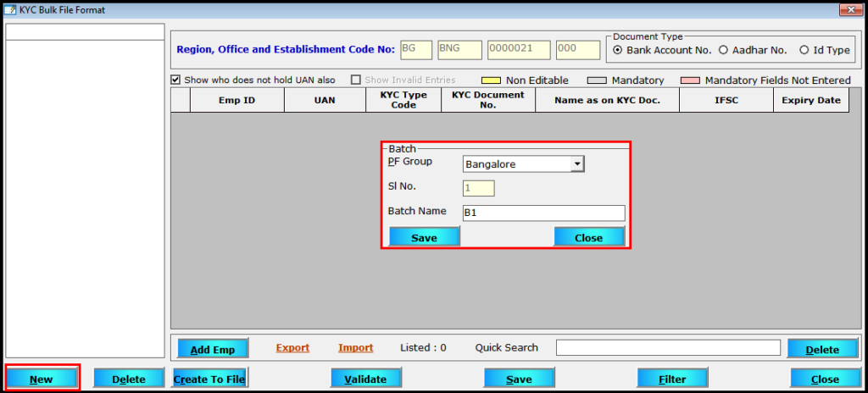Save the batch in the Batch dialog
Image resolution: width=868 pixels, height=393 pixels.
point(425,237)
